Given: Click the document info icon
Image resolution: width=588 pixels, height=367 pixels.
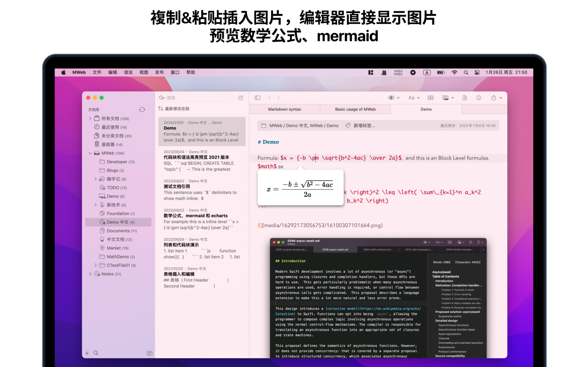Looking at the screenshot, I should tap(478, 98).
